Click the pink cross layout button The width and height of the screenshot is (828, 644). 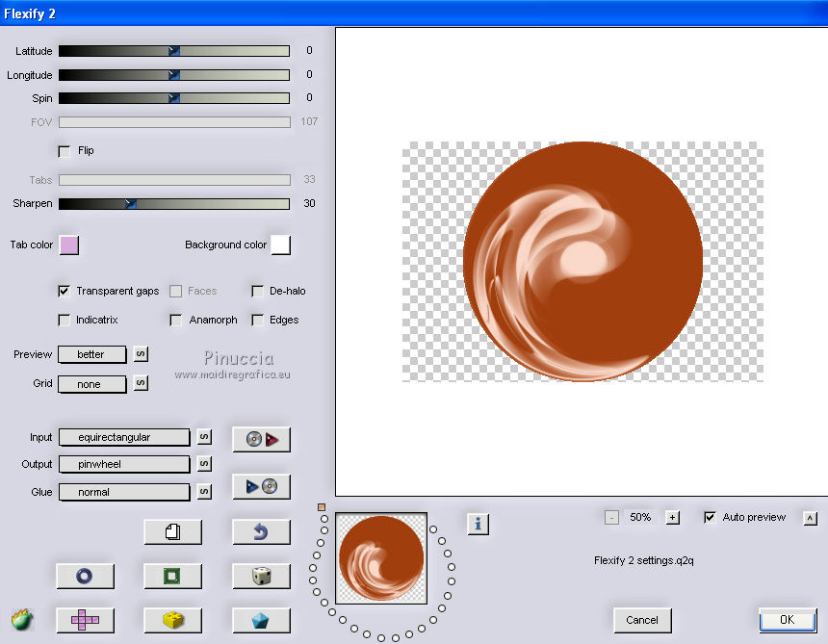85,620
